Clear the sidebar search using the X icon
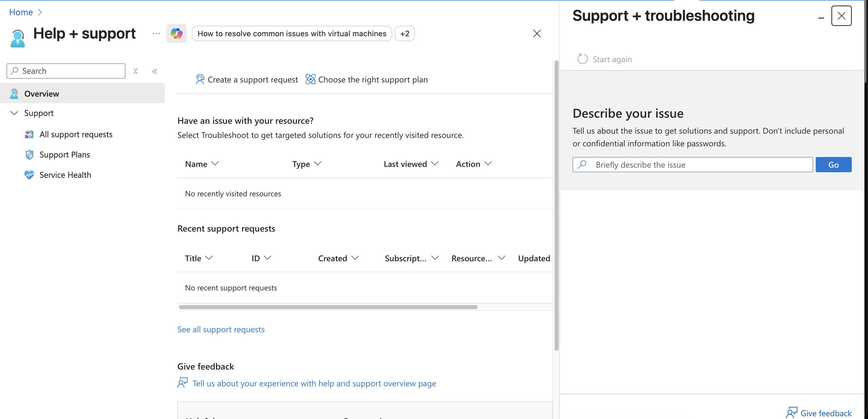The height and width of the screenshot is (419, 868). click(136, 71)
